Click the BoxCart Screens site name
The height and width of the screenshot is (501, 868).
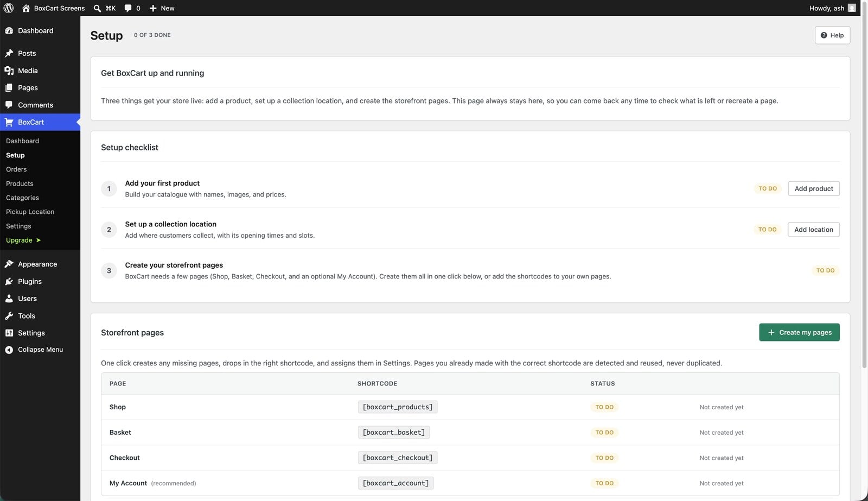pos(59,8)
